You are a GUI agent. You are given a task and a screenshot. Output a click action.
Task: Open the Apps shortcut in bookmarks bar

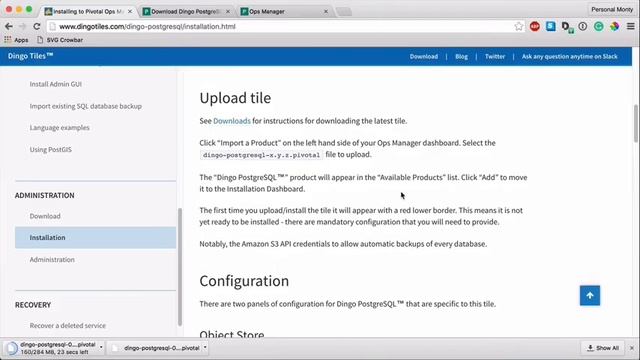point(16,40)
